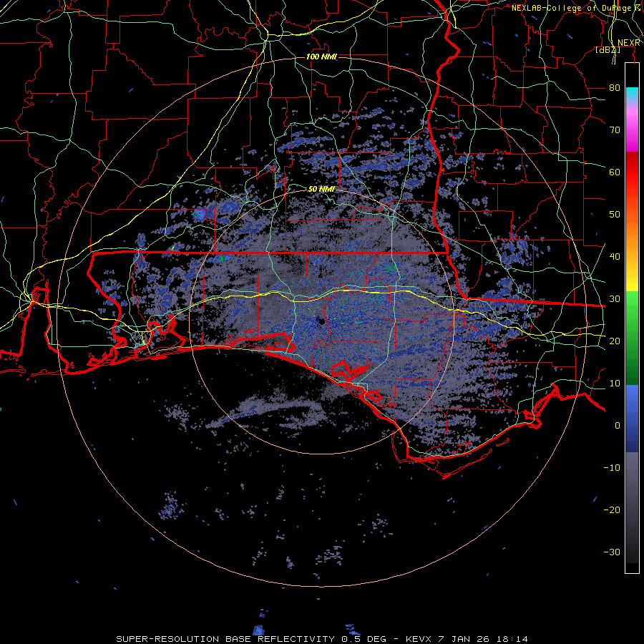Click the 60 value on the dBZ scale
This screenshot has width=644, height=644.
[615, 172]
